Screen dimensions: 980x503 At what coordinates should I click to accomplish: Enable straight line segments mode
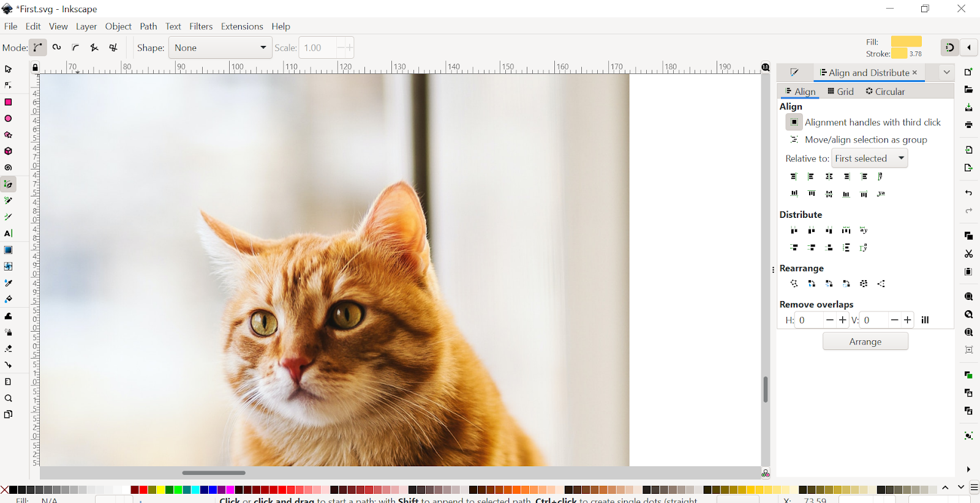tap(94, 47)
